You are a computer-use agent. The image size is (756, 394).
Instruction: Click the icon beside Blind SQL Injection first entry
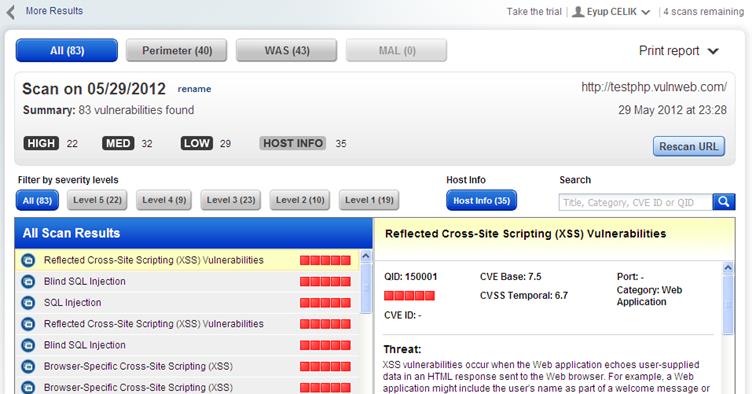(x=28, y=282)
